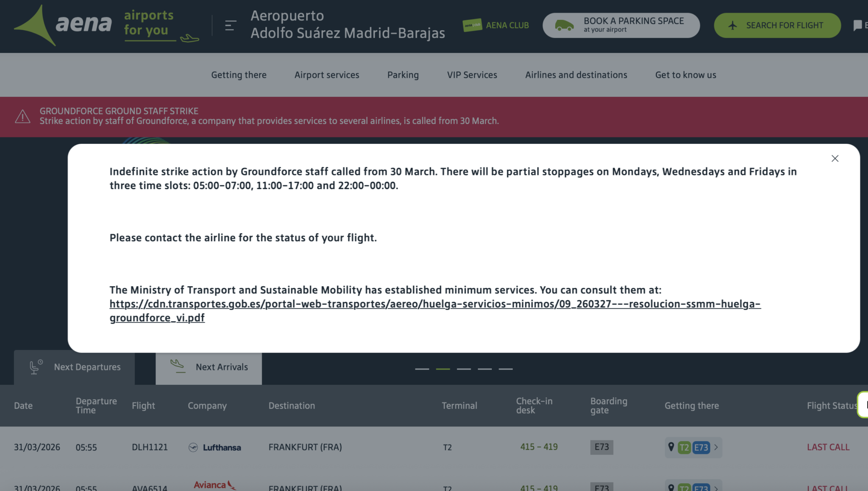
Task: Click the Aena Club card icon
Action: pyautogui.click(x=472, y=25)
